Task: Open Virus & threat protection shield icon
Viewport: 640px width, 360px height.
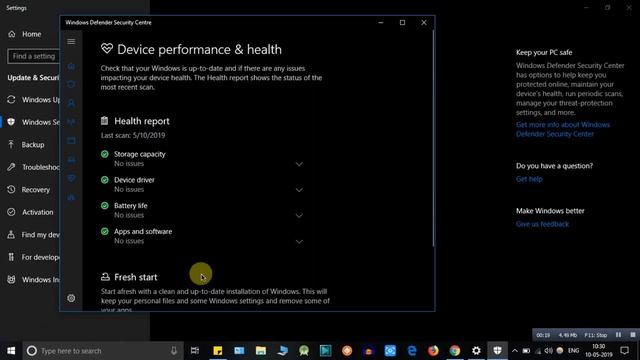Action: coord(71,84)
